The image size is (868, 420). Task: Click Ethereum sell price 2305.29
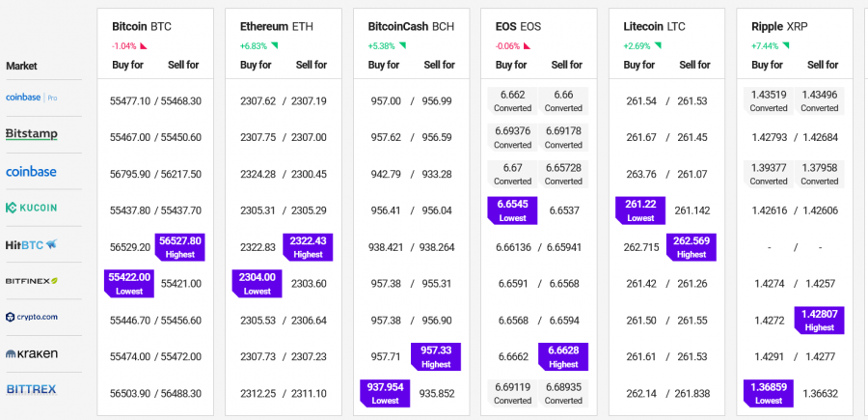309,210
